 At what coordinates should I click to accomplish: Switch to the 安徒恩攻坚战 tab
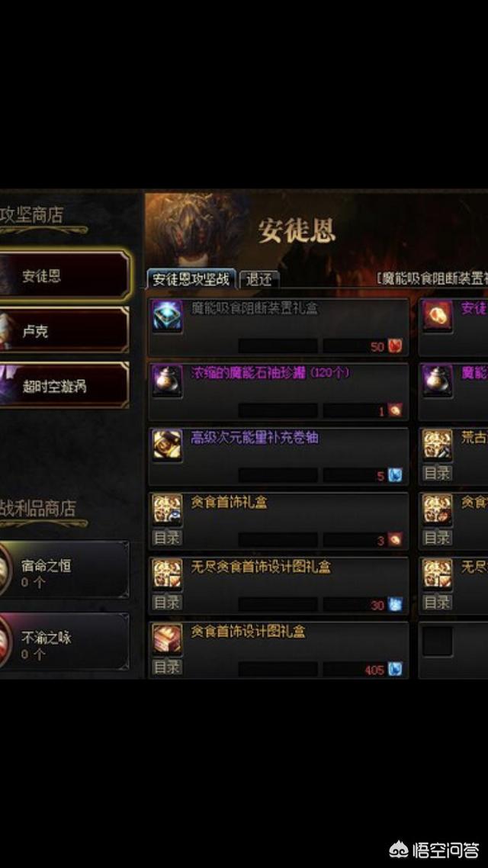(x=191, y=279)
